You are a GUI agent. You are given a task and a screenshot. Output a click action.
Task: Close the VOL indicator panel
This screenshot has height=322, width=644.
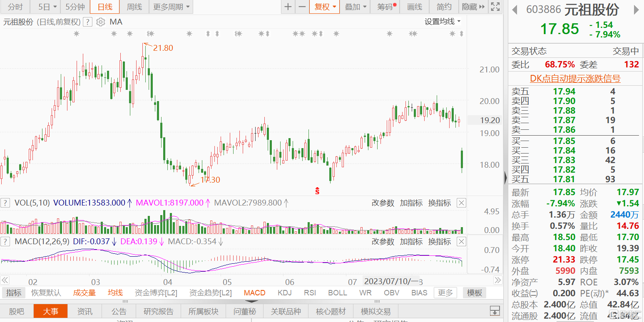click(x=461, y=203)
